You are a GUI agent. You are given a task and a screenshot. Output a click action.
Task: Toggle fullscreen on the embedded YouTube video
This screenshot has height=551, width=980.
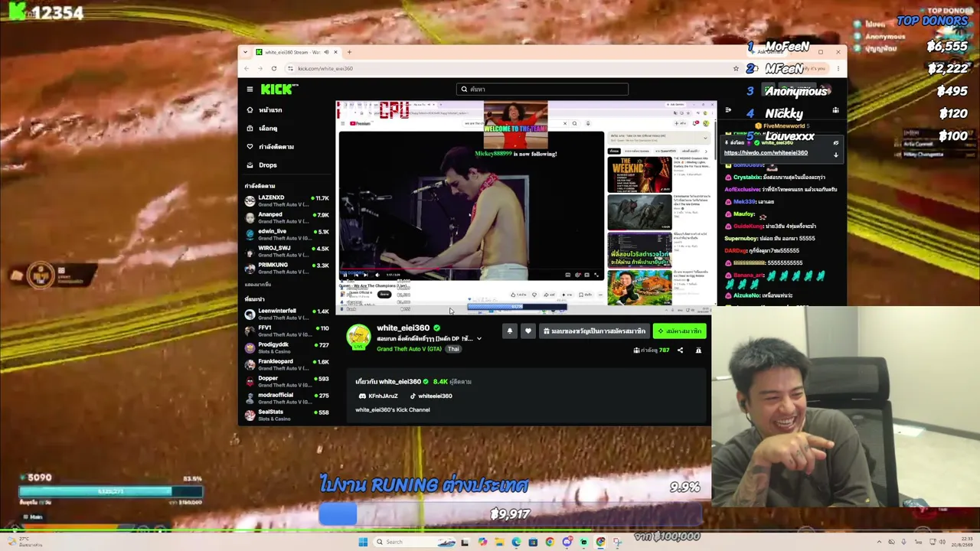point(597,275)
